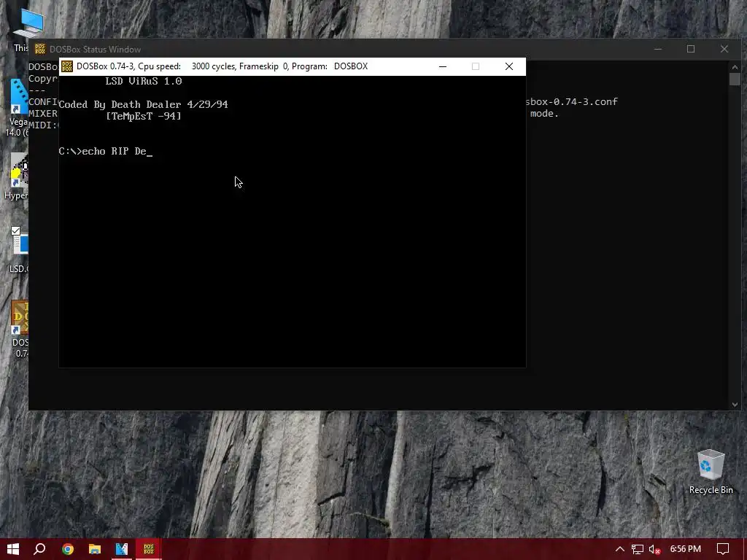
Task: Open Action Center notifications icon
Action: [723, 549]
